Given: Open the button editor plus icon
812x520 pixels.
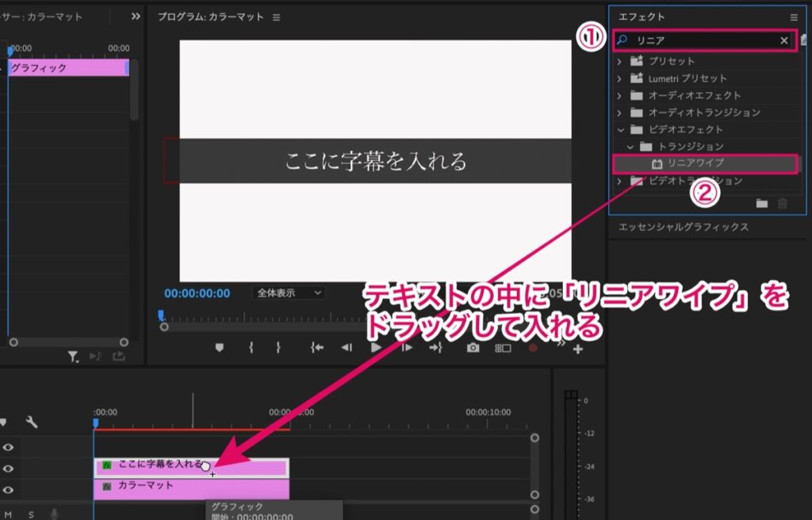Looking at the screenshot, I should coord(578,350).
